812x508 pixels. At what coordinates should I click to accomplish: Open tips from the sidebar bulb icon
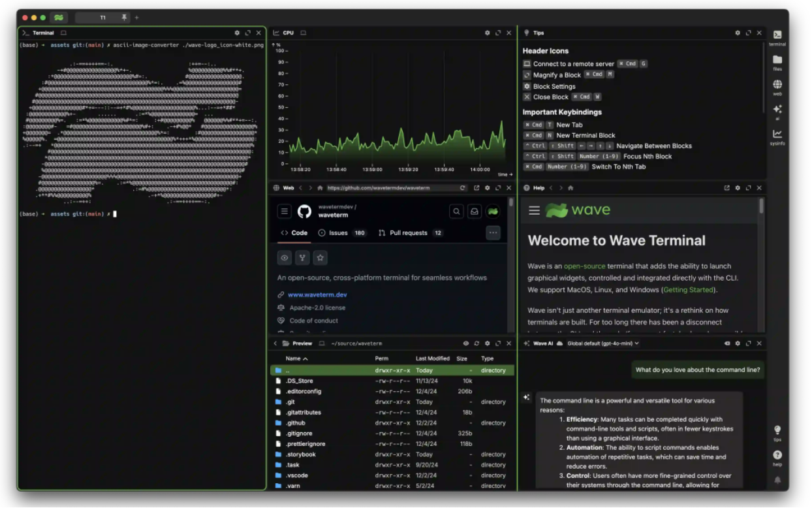(777, 432)
